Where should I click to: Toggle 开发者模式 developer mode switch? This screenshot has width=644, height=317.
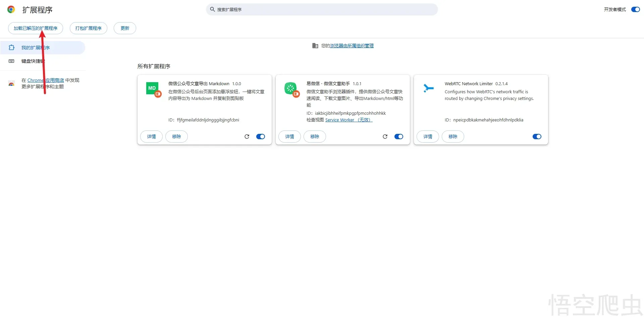pos(635,9)
